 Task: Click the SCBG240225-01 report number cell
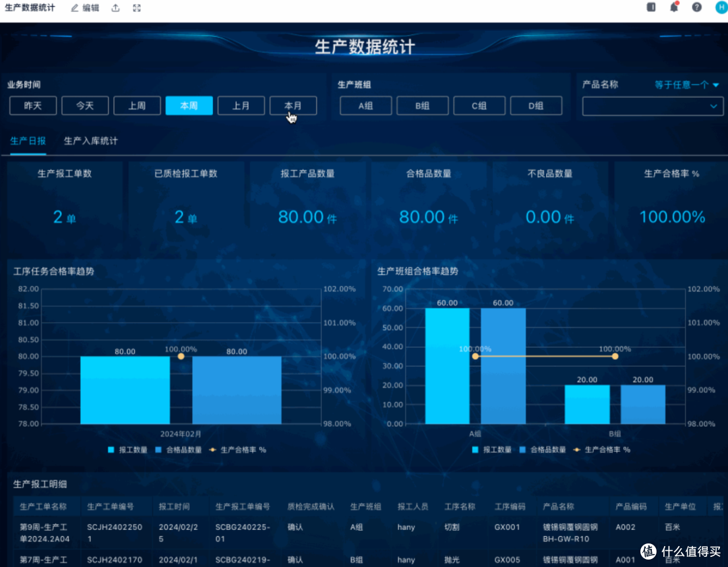pos(243,533)
